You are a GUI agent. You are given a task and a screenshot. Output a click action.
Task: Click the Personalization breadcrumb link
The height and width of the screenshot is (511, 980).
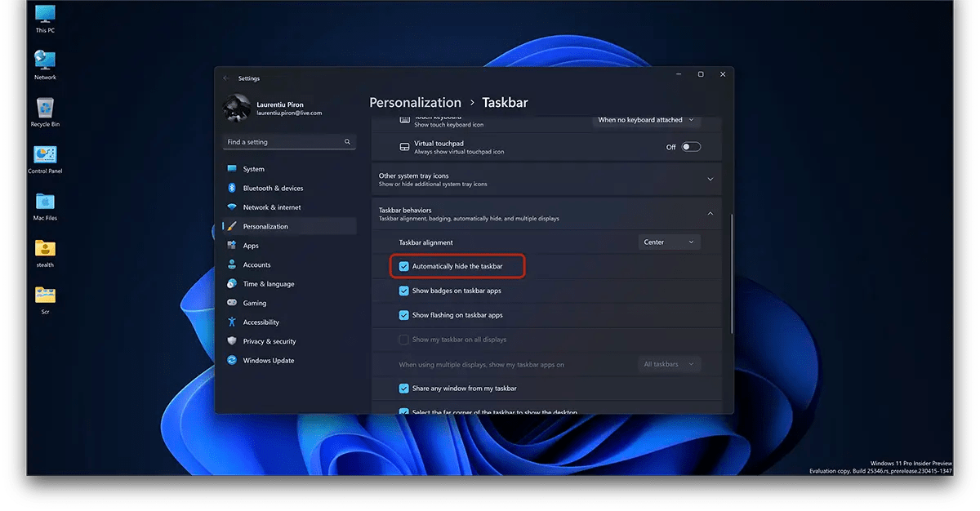click(415, 102)
